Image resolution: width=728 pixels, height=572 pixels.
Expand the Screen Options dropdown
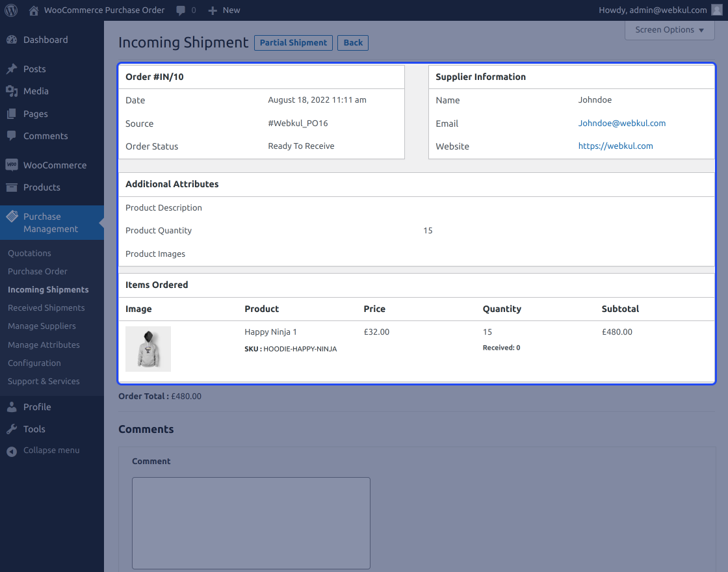(669, 30)
